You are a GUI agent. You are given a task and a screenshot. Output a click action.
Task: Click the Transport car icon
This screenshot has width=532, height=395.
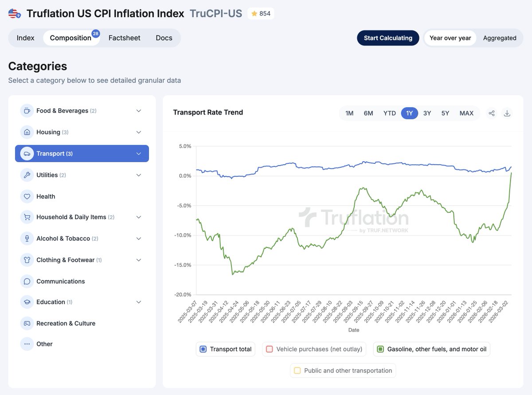27,153
